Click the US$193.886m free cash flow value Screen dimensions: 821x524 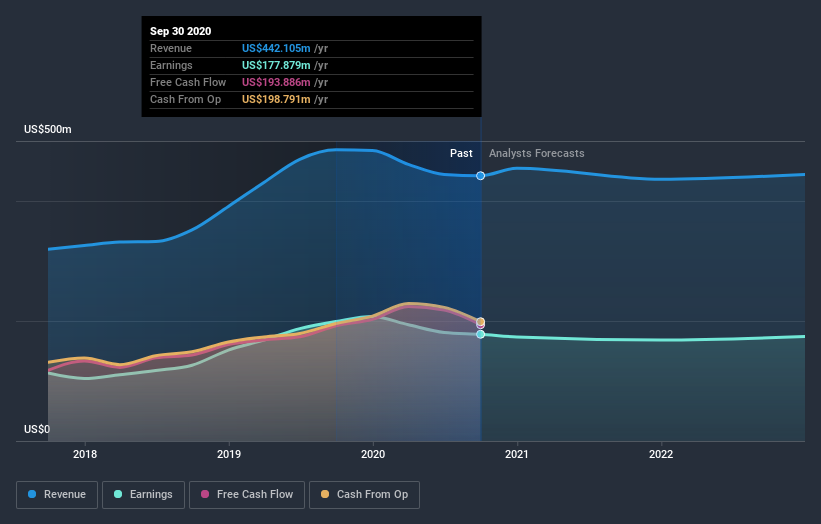(276, 82)
